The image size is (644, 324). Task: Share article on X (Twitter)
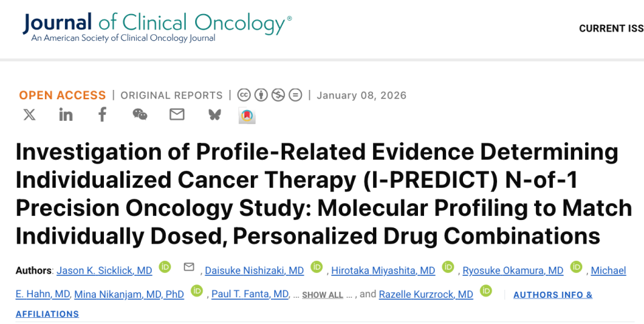30,115
